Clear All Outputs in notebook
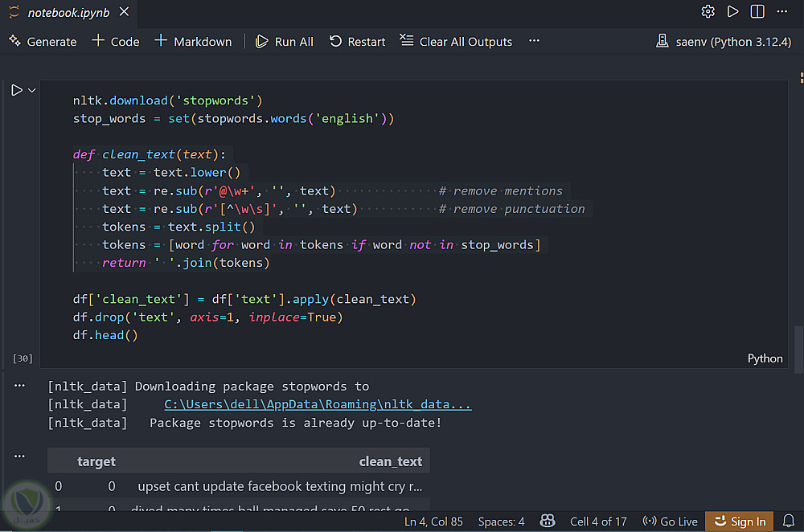 click(456, 42)
